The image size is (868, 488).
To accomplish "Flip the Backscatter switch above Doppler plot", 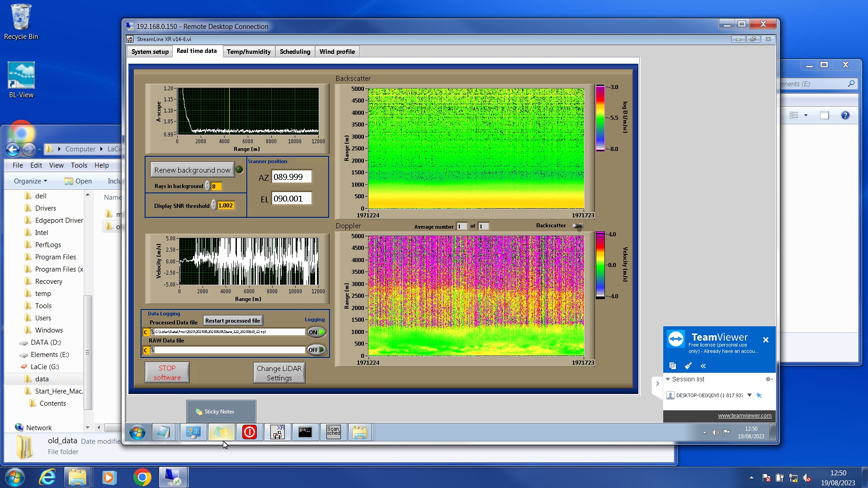I will [578, 226].
